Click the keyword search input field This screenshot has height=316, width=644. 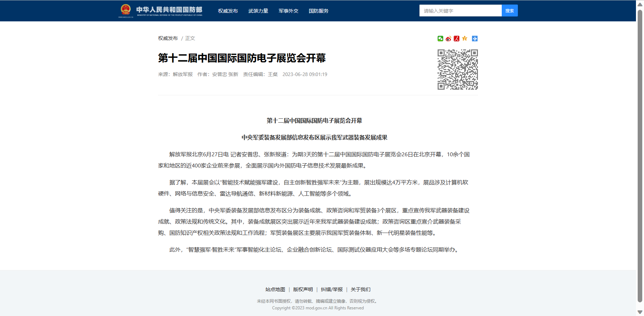(x=460, y=11)
